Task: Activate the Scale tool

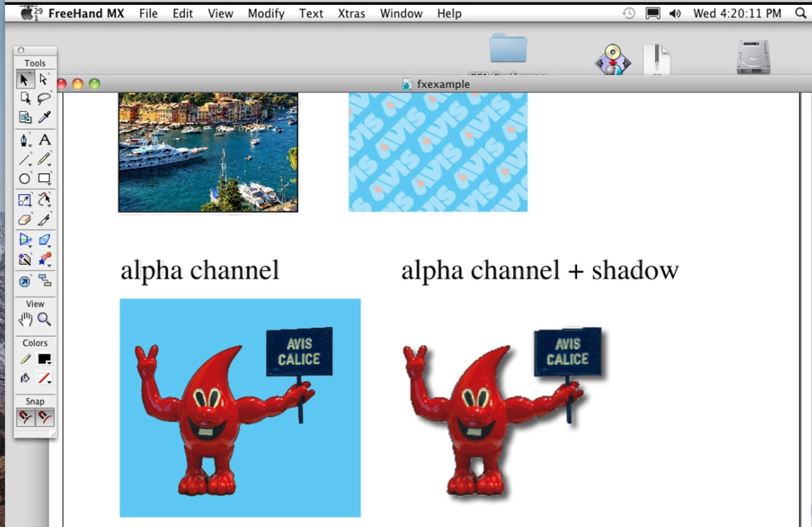Action: click(x=24, y=200)
